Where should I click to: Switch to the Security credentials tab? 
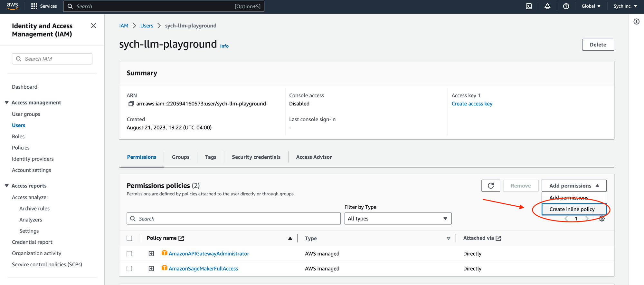(256, 157)
